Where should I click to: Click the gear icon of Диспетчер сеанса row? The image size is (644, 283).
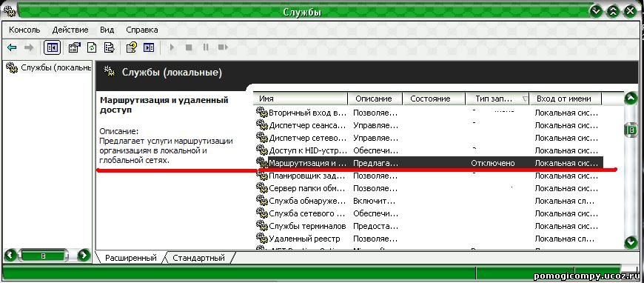[262, 124]
